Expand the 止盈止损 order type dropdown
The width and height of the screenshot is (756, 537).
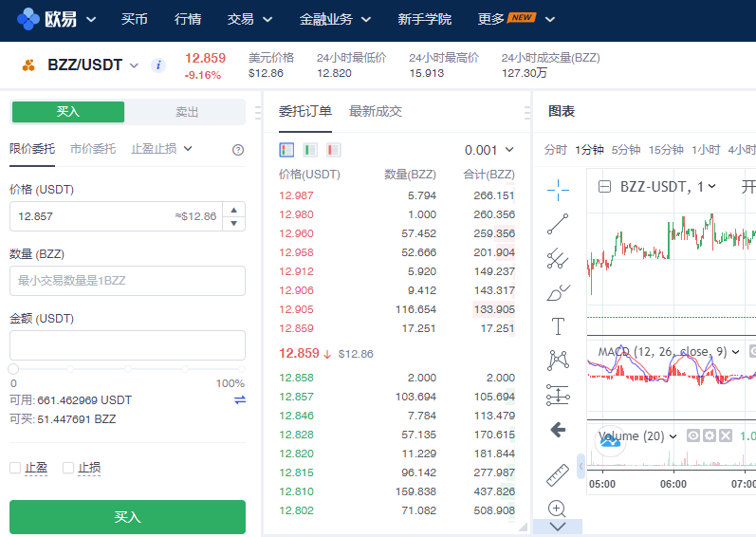pos(162,149)
